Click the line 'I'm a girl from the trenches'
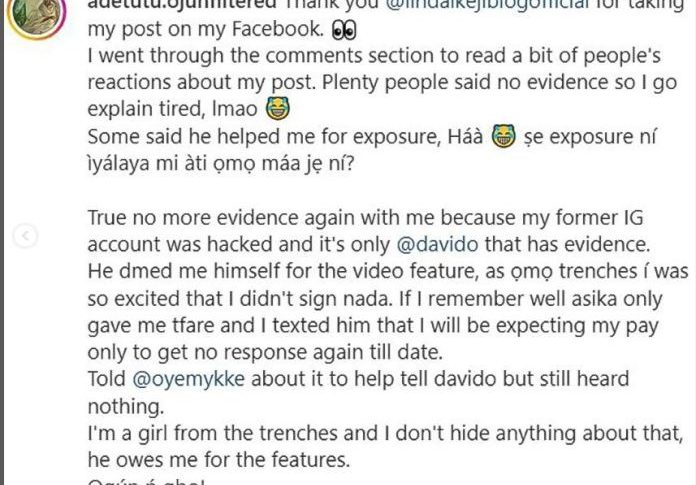 pos(385,433)
